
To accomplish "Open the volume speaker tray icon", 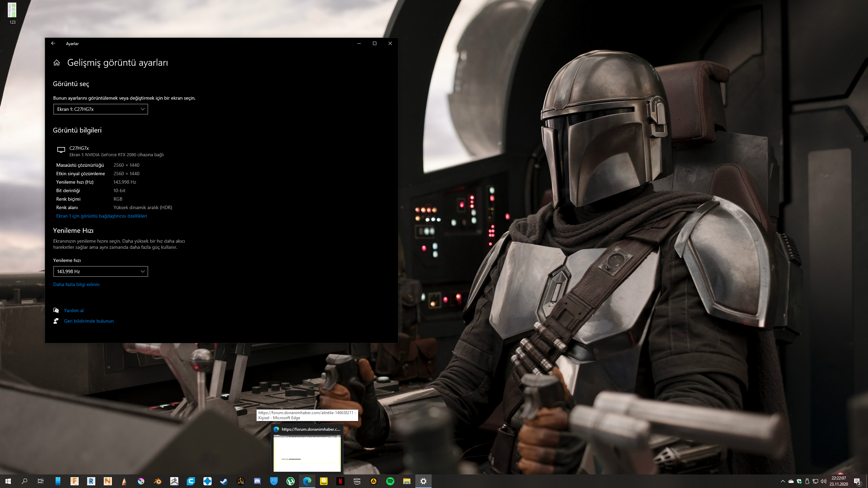I will (x=824, y=481).
